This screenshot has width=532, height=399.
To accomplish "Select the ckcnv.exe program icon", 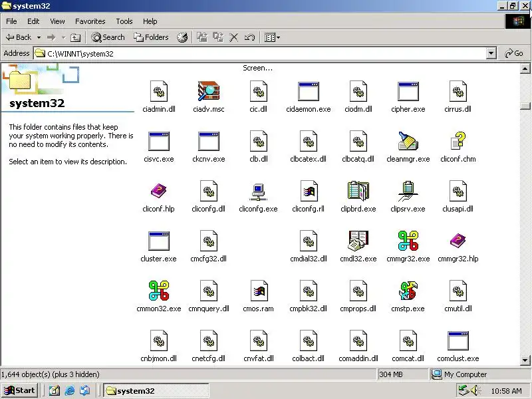I will point(209,141).
